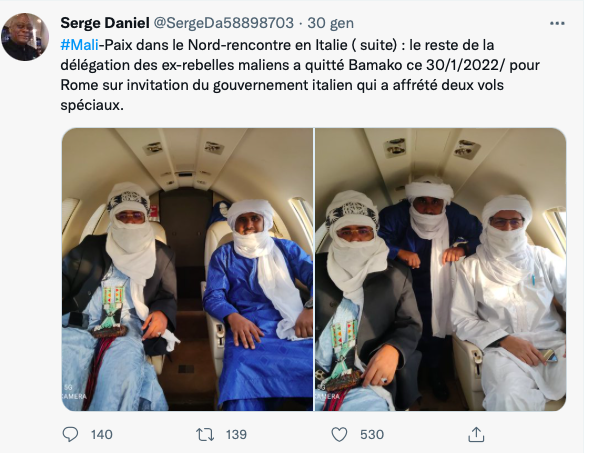The image size is (597, 453).
Task: Click the 140 replies count
Action: click(x=102, y=434)
